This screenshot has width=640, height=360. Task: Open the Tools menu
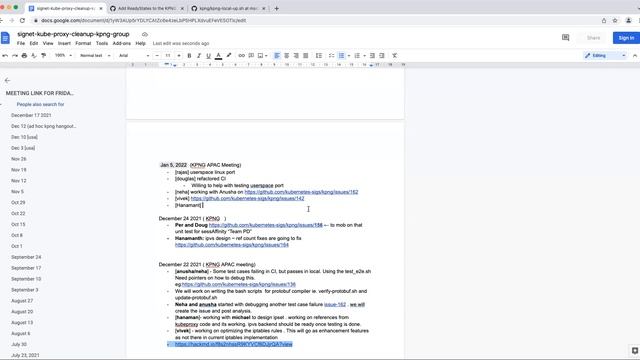tap(102, 43)
